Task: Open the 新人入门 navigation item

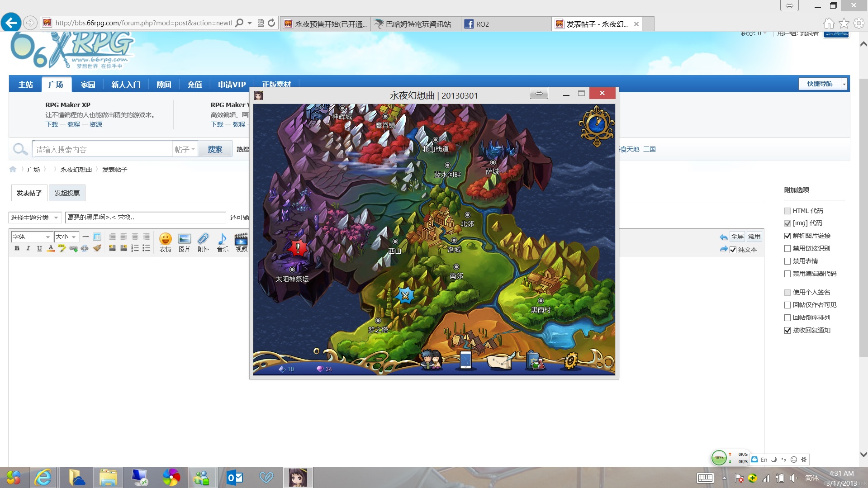Action: 126,85
